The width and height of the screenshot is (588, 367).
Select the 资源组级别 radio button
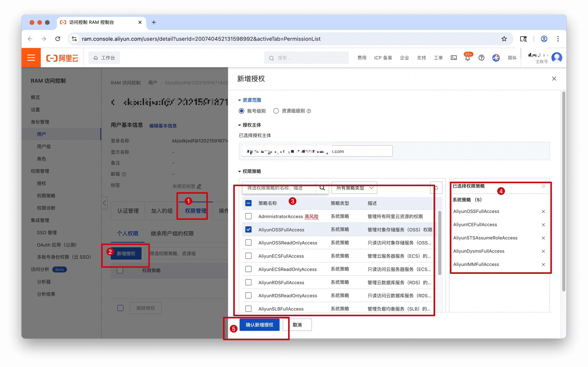coord(276,111)
